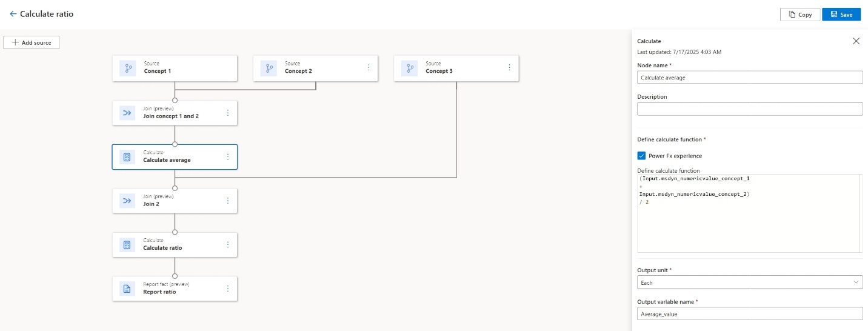Click the Node name input field

click(750, 78)
